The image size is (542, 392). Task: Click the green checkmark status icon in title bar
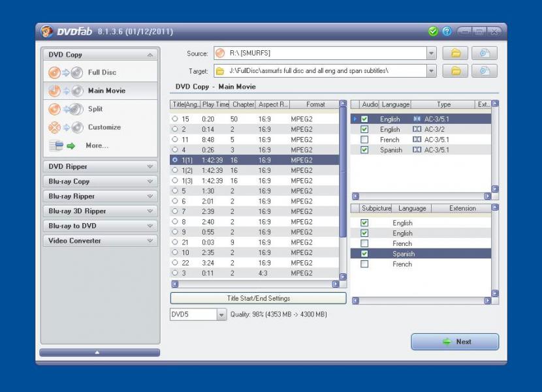[433, 31]
